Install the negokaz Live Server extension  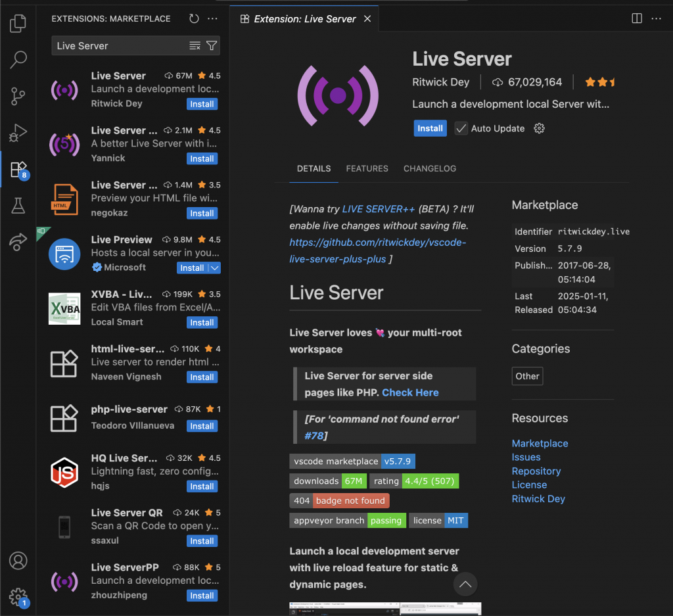(202, 214)
